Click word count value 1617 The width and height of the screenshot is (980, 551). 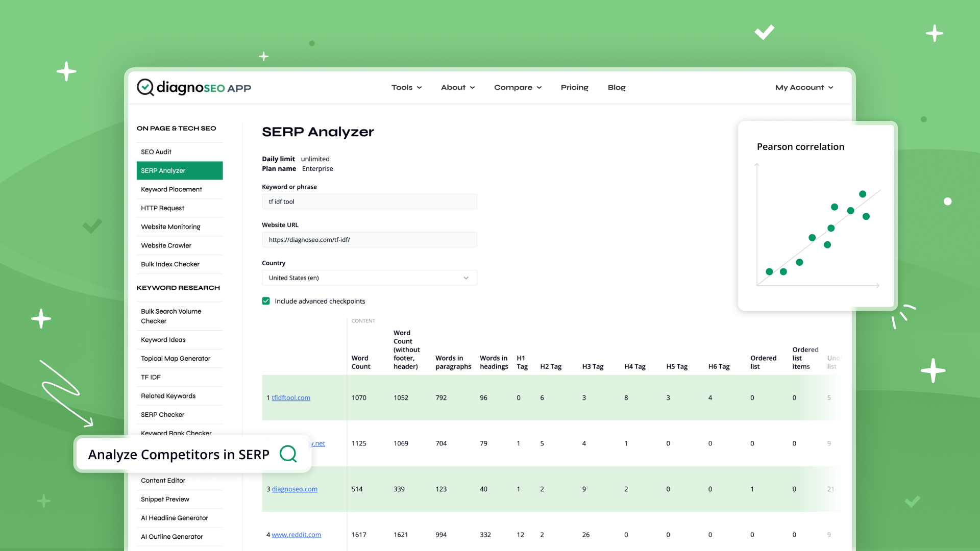pyautogui.click(x=359, y=535)
